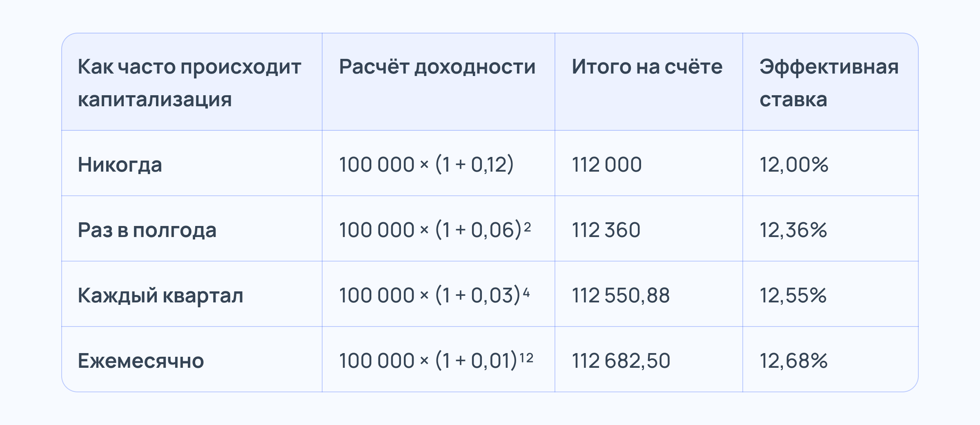Click the formula with 0,01 to twelfth power
This screenshot has height=425, width=980.
(x=436, y=360)
